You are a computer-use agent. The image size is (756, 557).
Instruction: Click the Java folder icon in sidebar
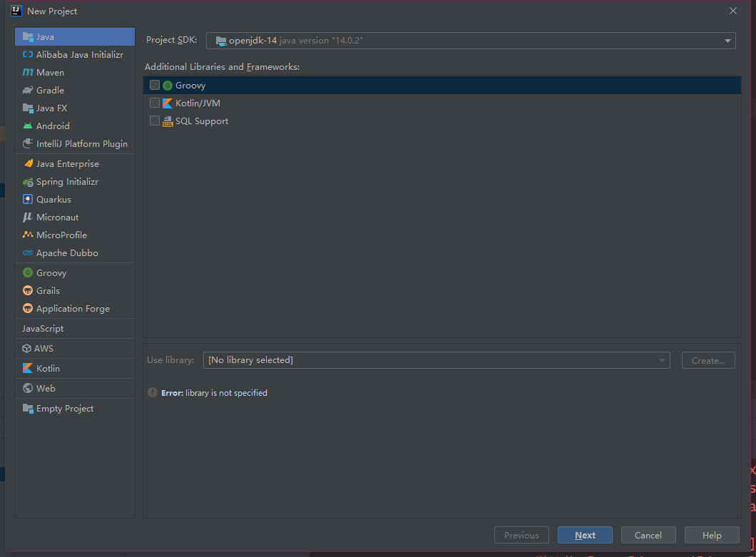tap(28, 36)
